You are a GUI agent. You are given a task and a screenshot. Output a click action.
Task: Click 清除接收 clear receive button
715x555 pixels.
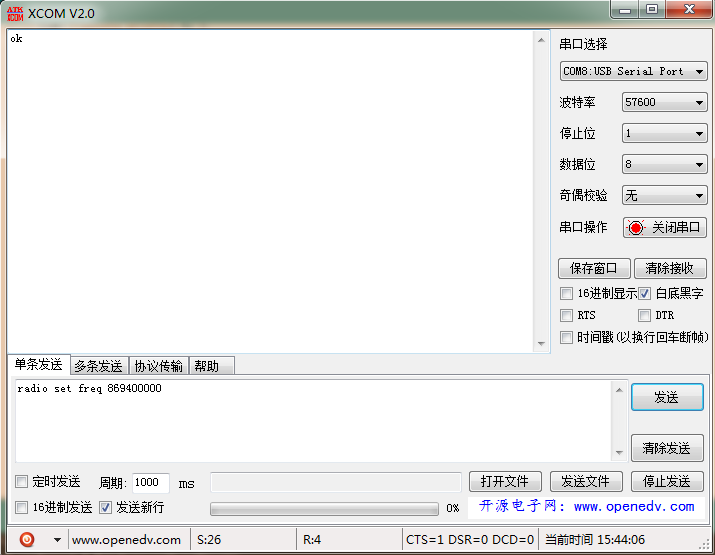click(x=670, y=268)
